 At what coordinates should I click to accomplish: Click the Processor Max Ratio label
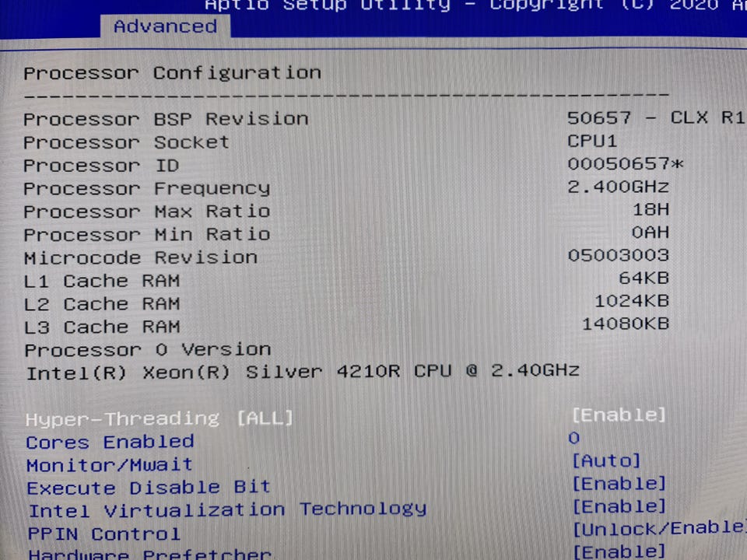(x=147, y=212)
